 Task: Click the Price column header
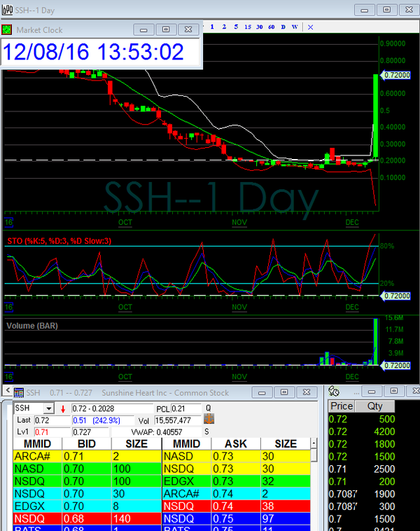click(342, 406)
